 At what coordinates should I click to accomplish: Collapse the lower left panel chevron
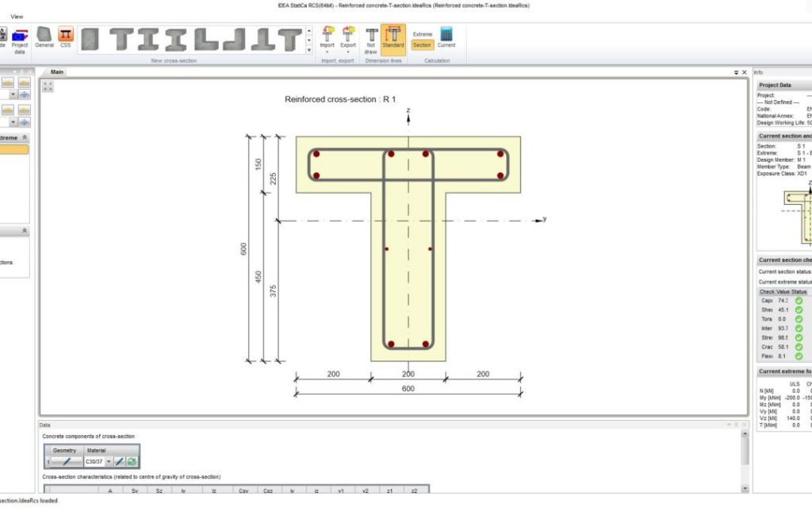(x=25, y=231)
